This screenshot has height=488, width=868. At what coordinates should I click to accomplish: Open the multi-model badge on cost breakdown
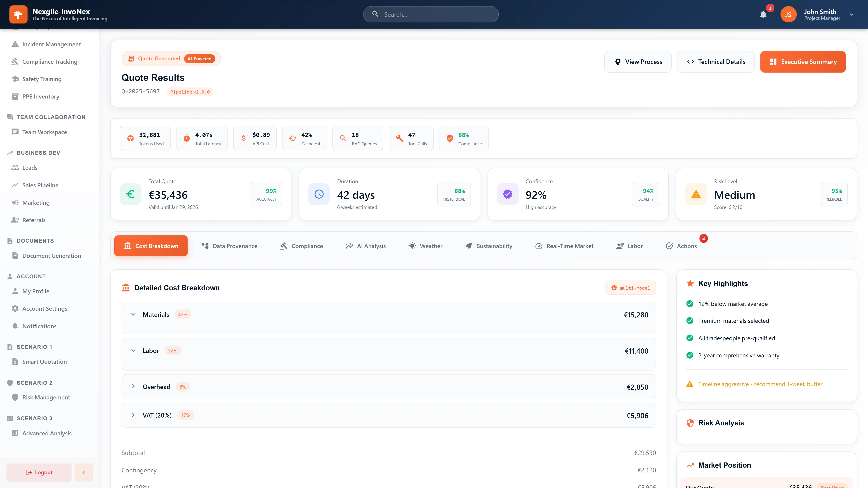pyautogui.click(x=630, y=288)
